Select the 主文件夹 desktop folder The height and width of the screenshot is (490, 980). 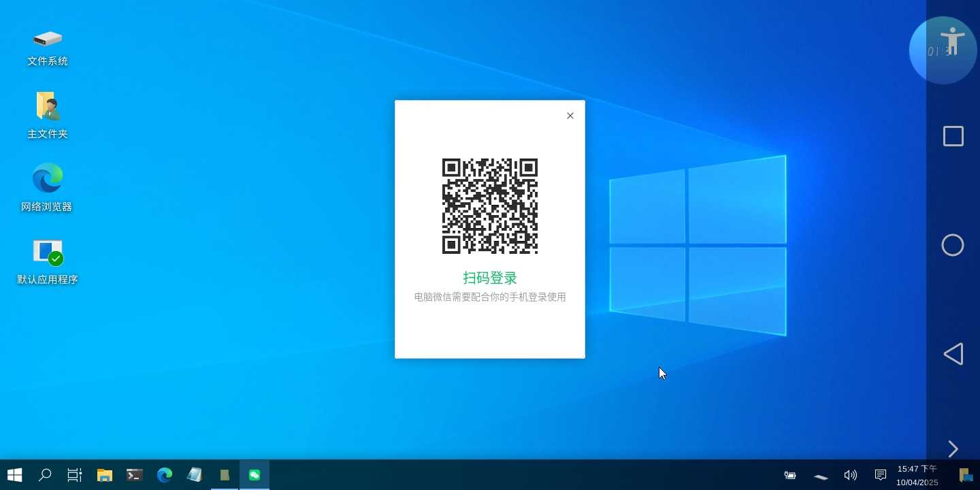[x=48, y=116]
